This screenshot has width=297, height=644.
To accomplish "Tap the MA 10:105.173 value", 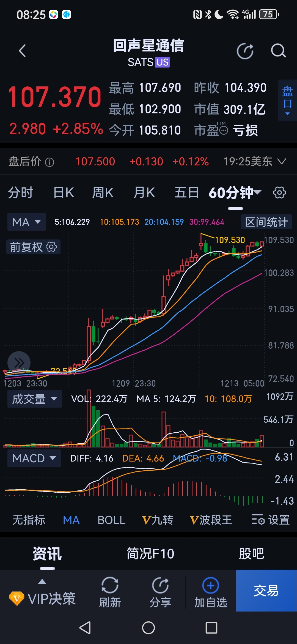I will pyautogui.click(x=119, y=222).
